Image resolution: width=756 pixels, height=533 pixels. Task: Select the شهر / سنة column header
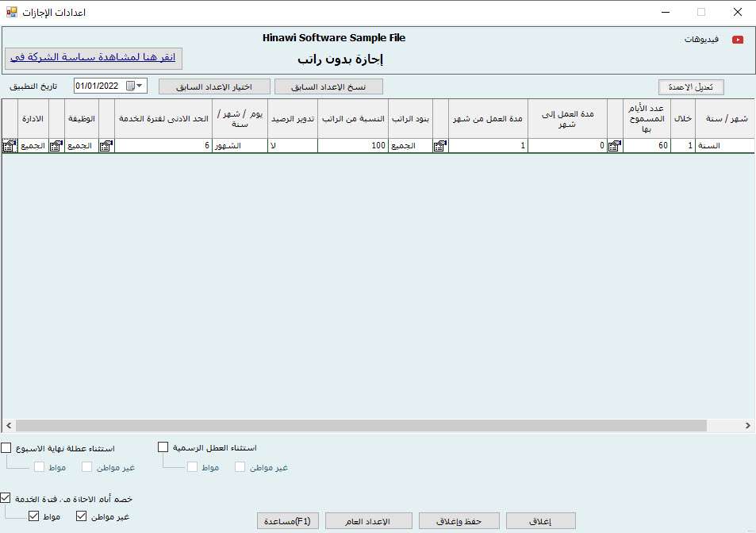point(726,118)
